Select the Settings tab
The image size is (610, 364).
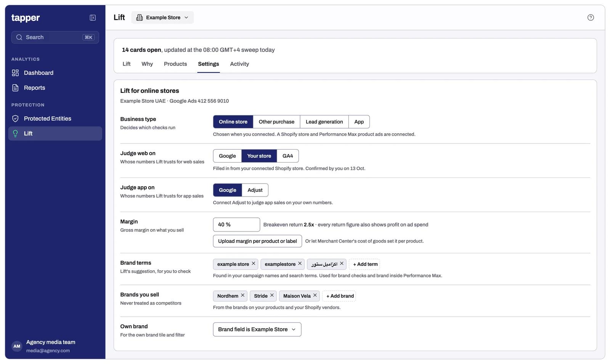(x=209, y=64)
